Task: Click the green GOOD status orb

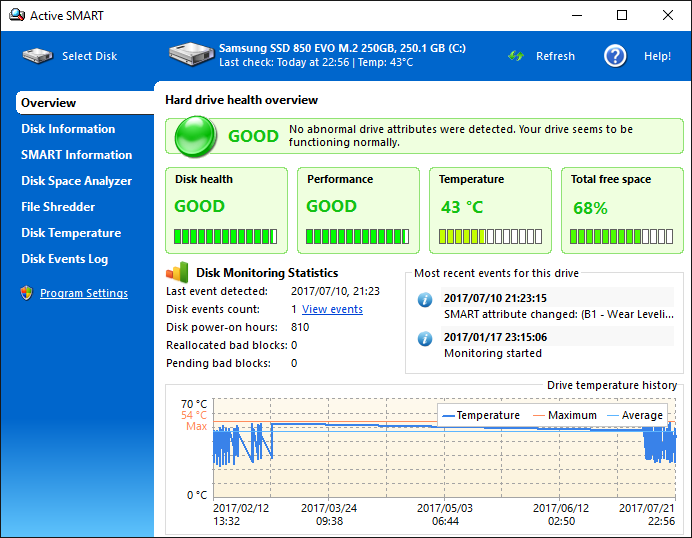Action: tap(195, 136)
